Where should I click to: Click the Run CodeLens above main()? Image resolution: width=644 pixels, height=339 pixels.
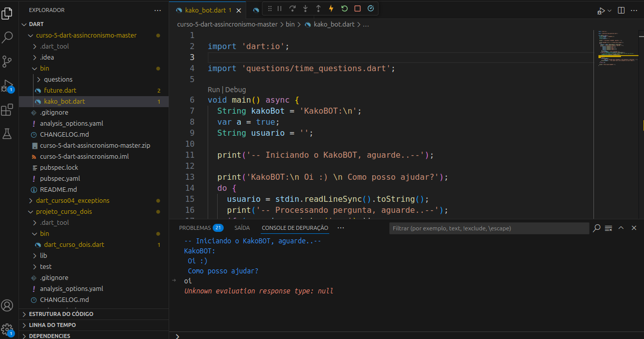click(214, 90)
